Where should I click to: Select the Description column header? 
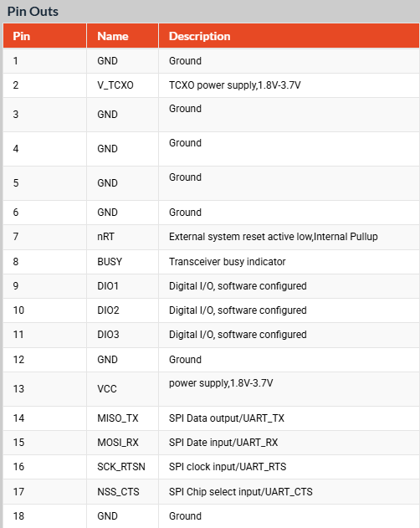[x=289, y=36]
